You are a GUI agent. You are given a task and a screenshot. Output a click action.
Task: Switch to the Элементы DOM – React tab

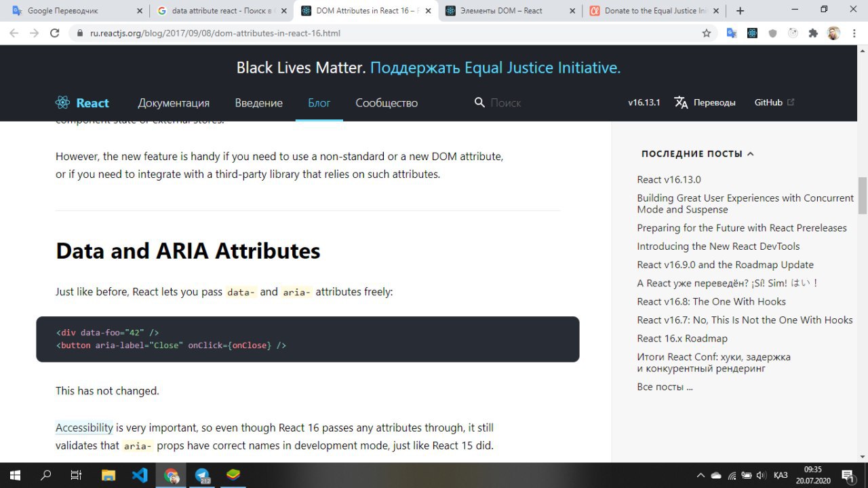[510, 11]
